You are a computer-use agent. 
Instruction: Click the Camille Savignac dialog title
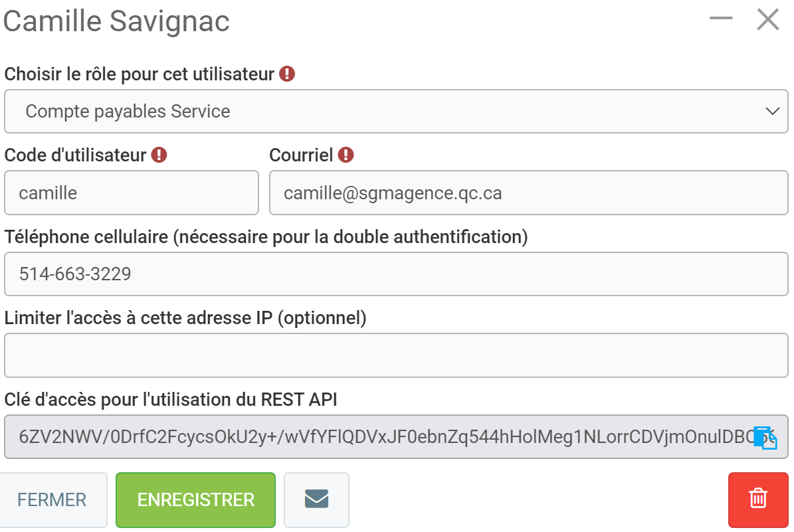(117, 21)
